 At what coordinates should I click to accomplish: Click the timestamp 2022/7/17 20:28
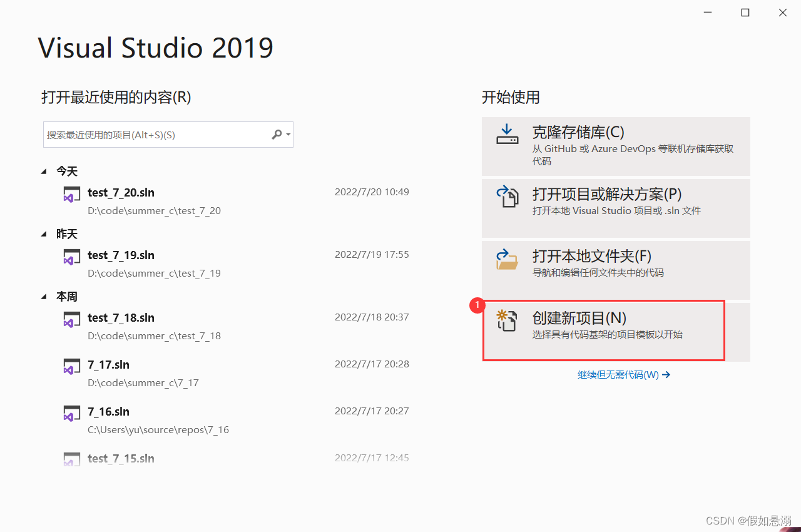pyautogui.click(x=372, y=364)
